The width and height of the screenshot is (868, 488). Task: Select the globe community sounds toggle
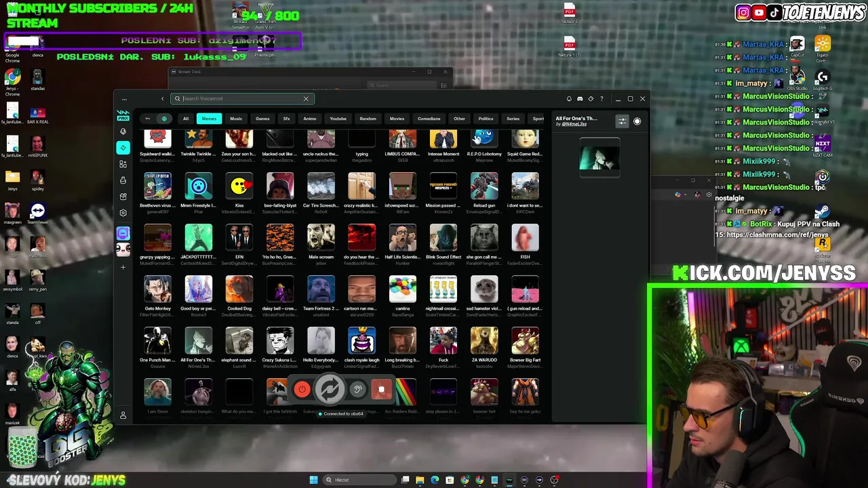[x=163, y=119]
